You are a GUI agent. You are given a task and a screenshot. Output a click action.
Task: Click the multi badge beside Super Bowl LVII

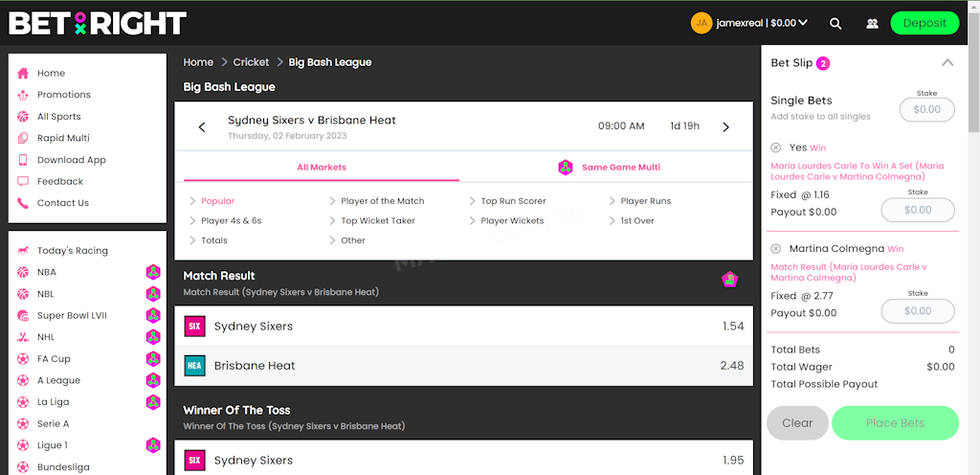(153, 316)
